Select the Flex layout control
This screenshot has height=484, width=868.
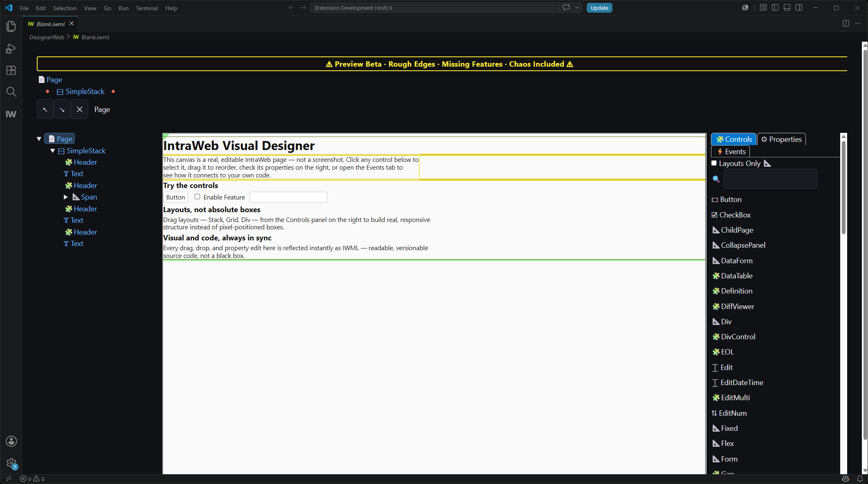pos(723,444)
